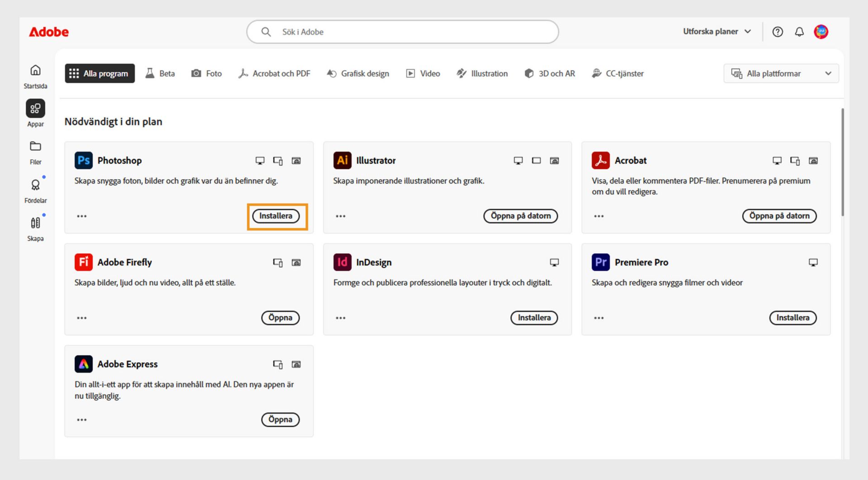The height and width of the screenshot is (480, 868).
Task: Switch to Acrobat och PDF tab
Action: [x=274, y=74]
